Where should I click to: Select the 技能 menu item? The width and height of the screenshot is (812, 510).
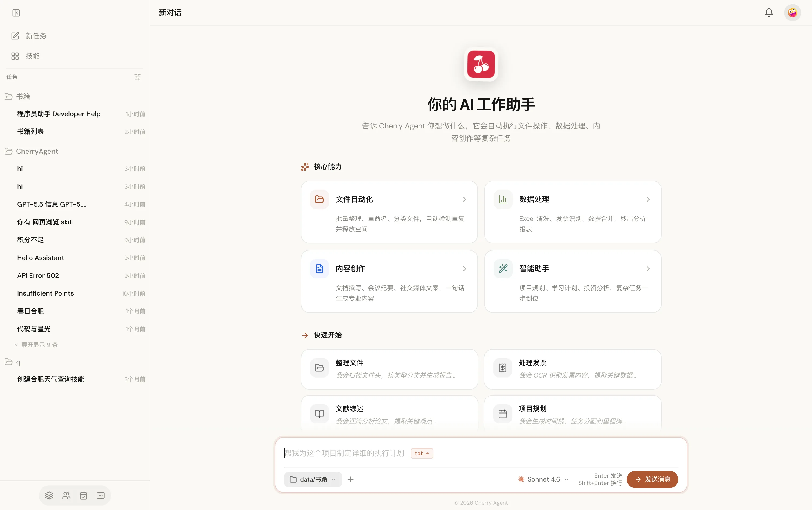click(75, 56)
